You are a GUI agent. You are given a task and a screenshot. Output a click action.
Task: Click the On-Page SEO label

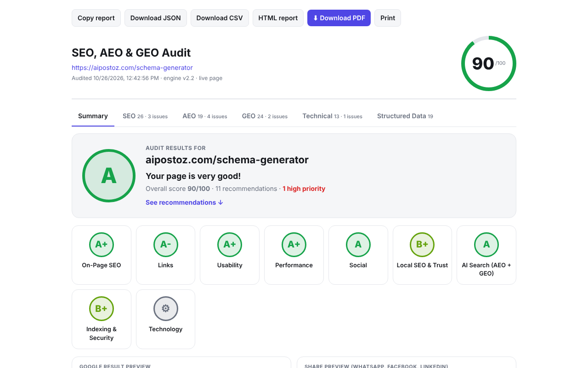[102, 265]
